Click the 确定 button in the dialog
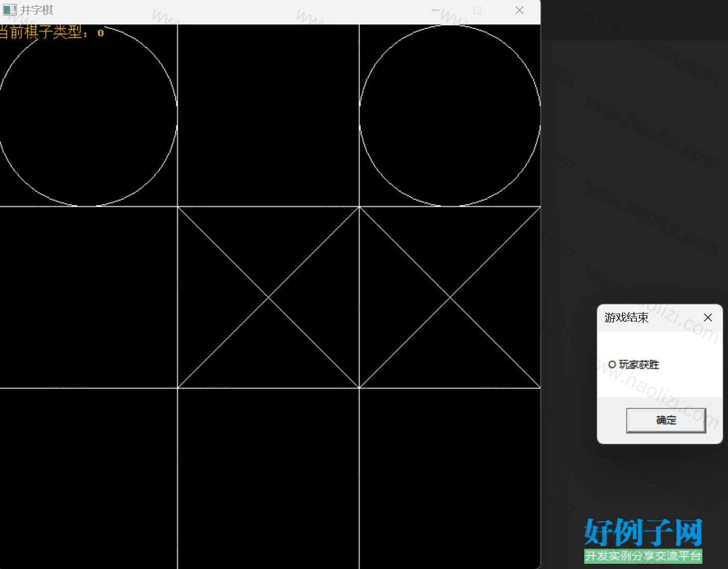The image size is (728, 569). pos(666,421)
